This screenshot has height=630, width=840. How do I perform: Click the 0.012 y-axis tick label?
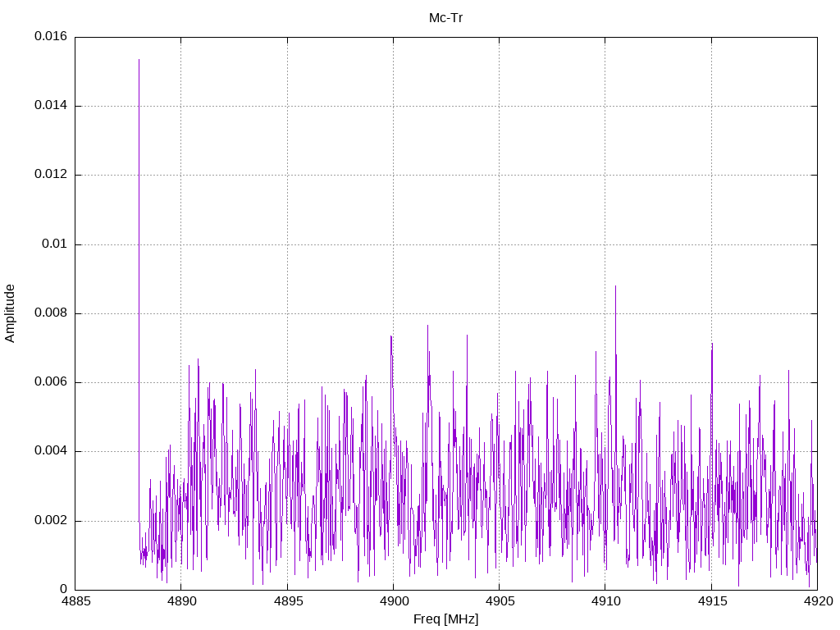coord(51,175)
